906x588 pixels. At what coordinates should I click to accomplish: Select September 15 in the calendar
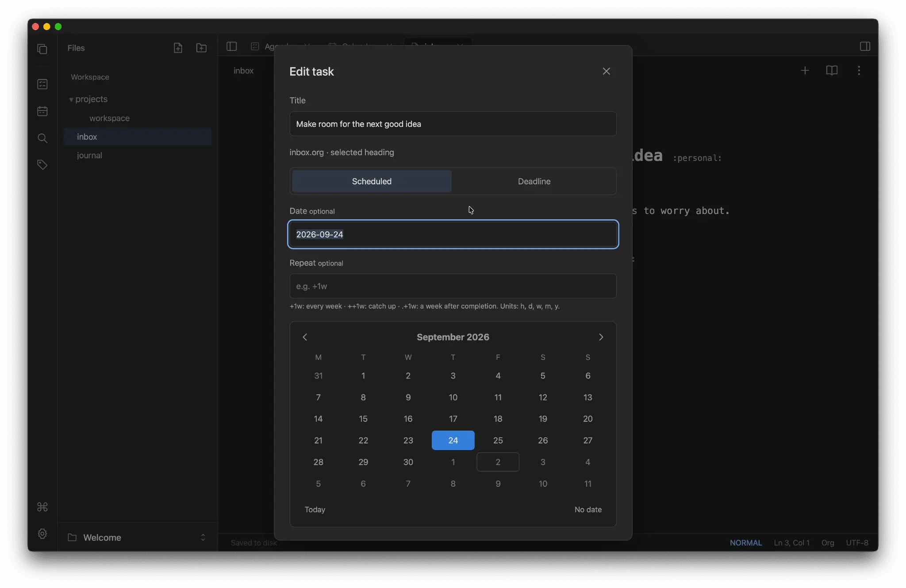[363, 419]
